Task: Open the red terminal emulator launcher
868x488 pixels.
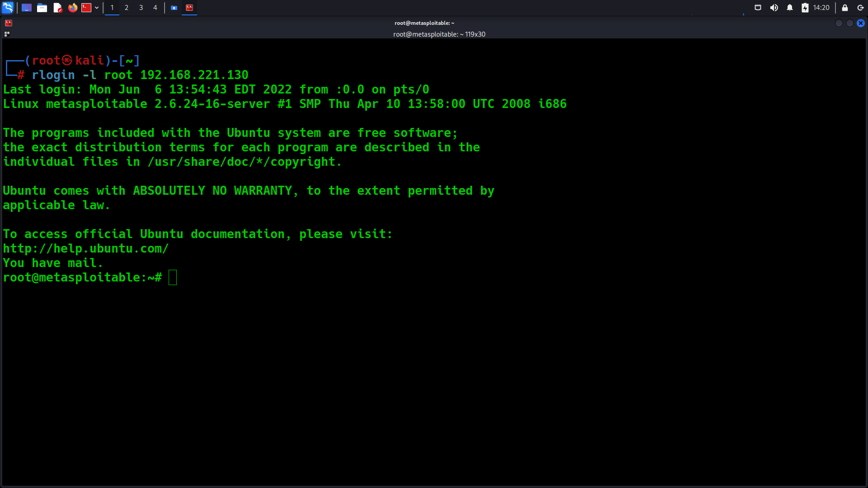Action: tap(86, 8)
